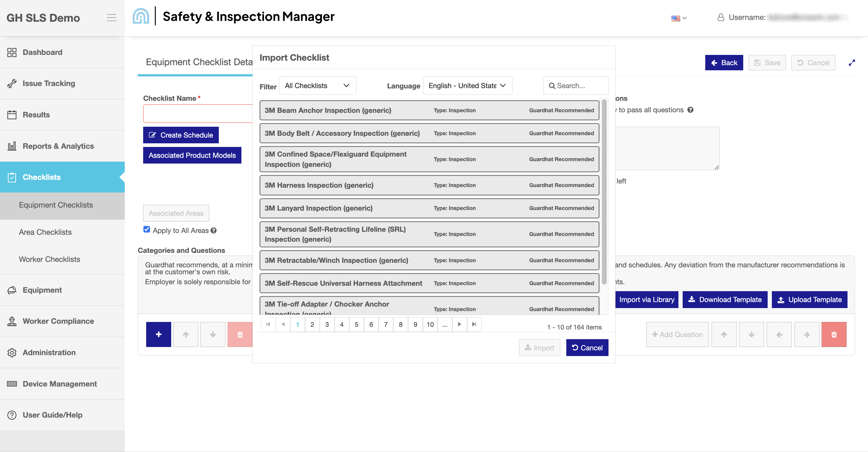Image resolution: width=868 pixels, height=452 pixels.
Task: Click the user profile icon beside Username
Action: 721,17
